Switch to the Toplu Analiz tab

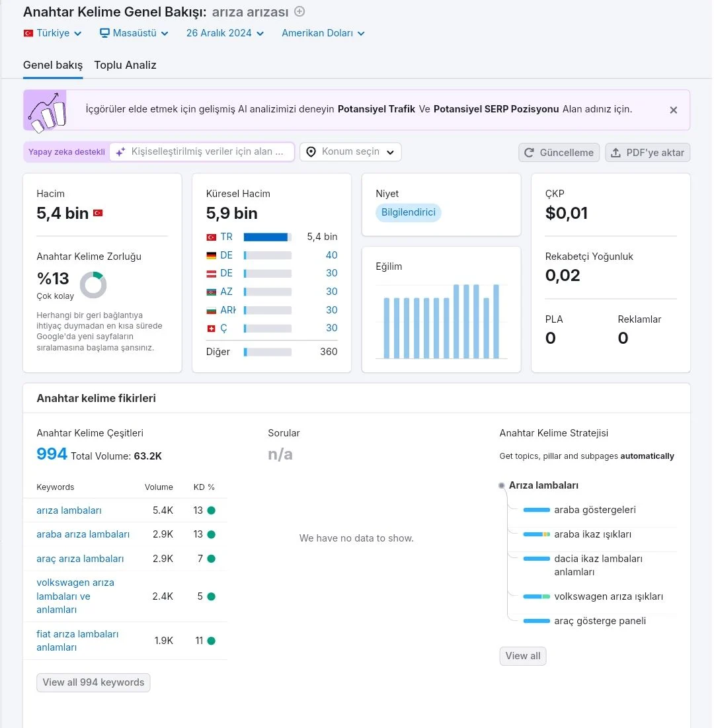(x=126, y=65)
